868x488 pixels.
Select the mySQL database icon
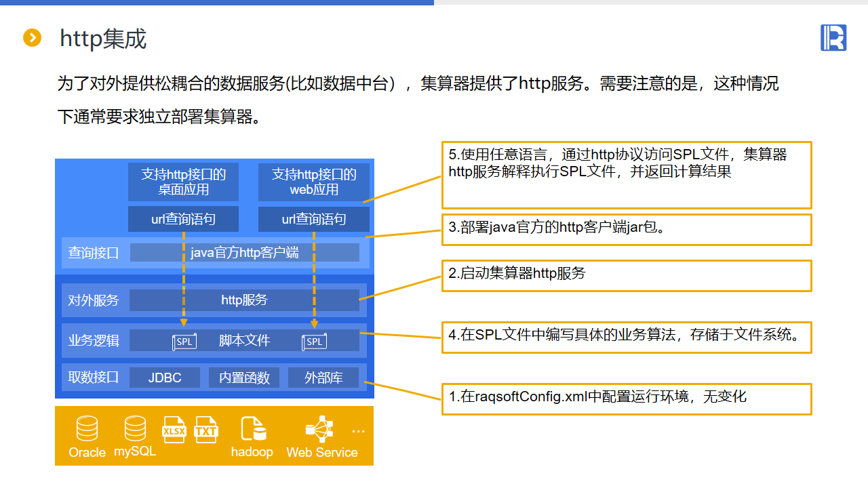click(x=135, y=428)
